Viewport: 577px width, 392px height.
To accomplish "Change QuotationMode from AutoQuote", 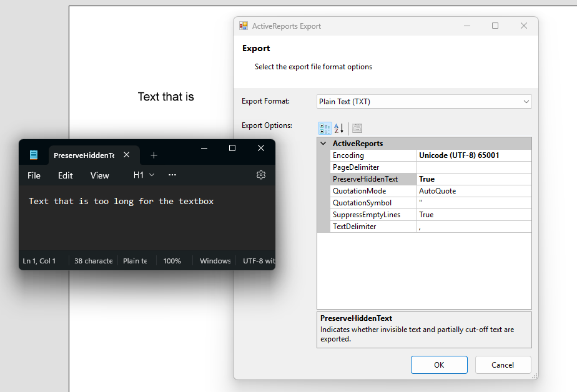I will 475,190.
